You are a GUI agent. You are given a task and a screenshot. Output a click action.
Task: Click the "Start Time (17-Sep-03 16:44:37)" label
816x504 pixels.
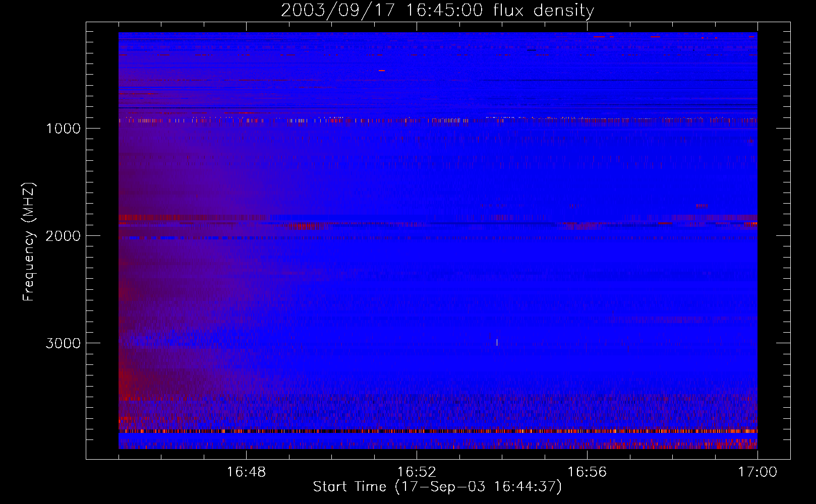coord(437,487)
